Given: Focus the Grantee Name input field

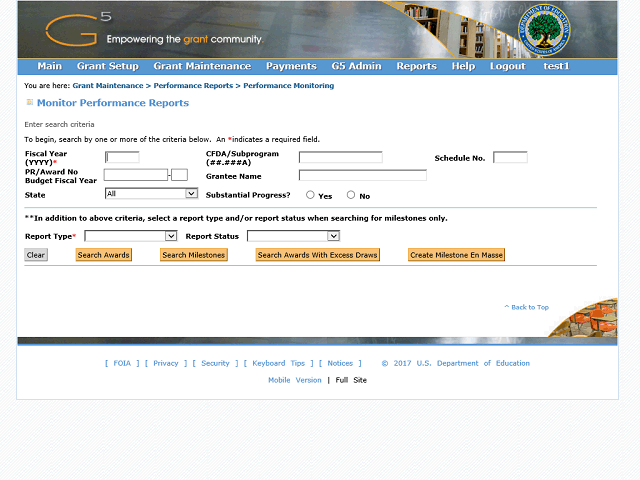Looking at the screenshot, I should pyautogui.click(x=362, y=176).
